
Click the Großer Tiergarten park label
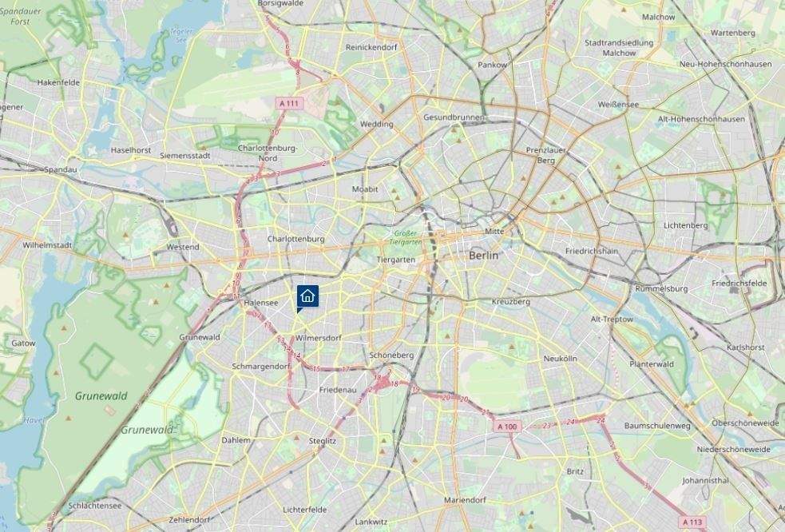(x=406, y=237)
